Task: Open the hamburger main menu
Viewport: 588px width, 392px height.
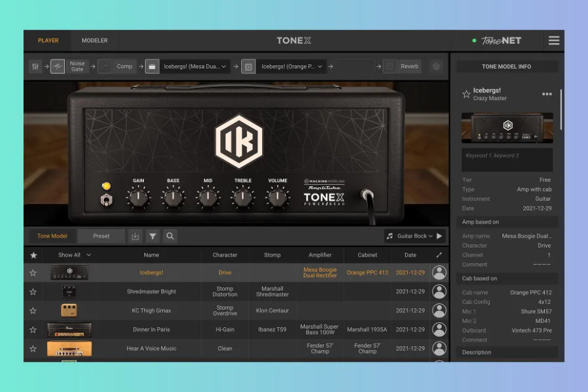Action: point(553,41)
